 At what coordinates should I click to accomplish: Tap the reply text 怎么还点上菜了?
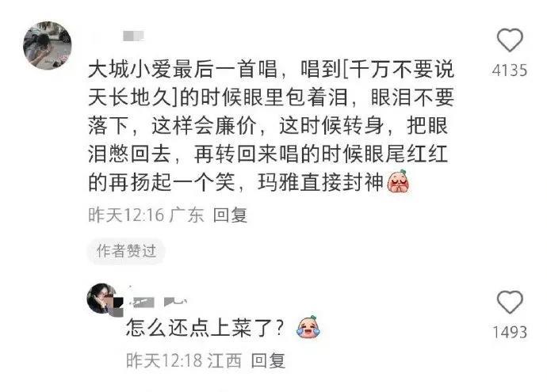[205, 328]
